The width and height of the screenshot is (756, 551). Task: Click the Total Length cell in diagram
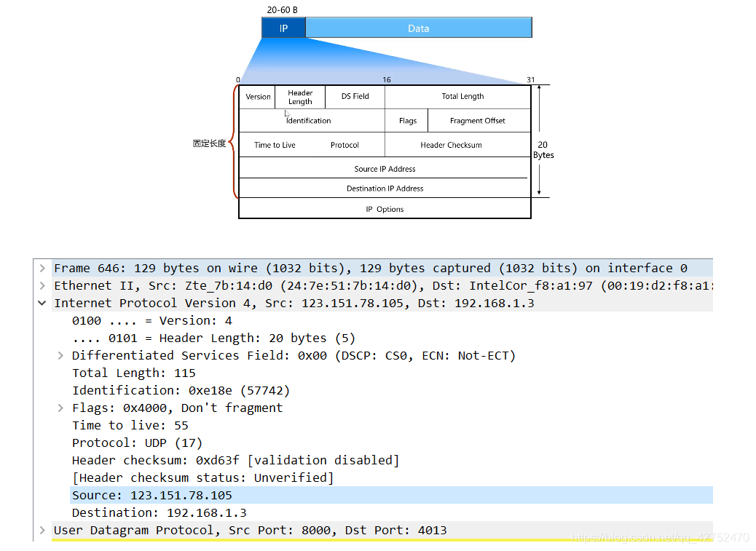point(458,97)
